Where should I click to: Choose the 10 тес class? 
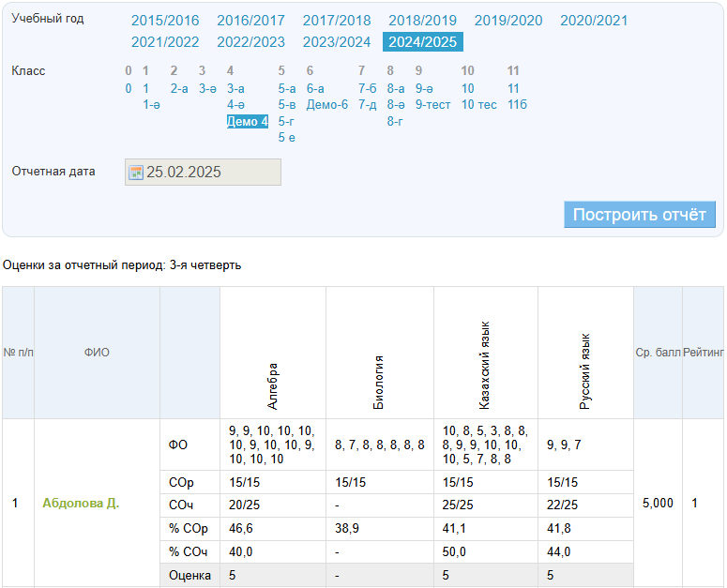478,104
